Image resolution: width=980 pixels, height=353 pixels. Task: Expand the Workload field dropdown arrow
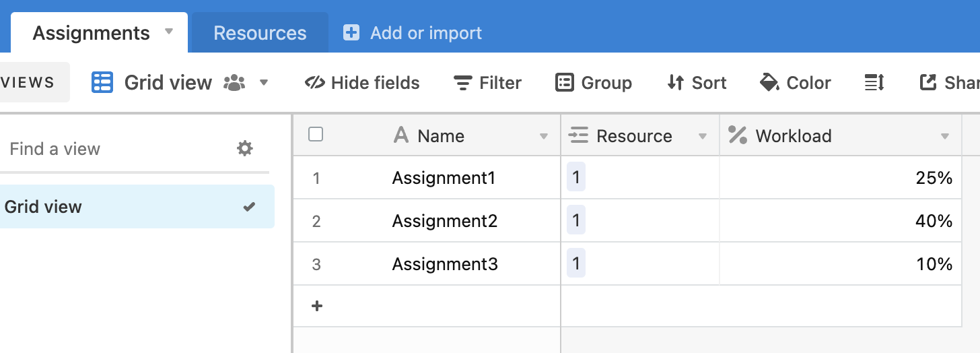click(945, 137)
